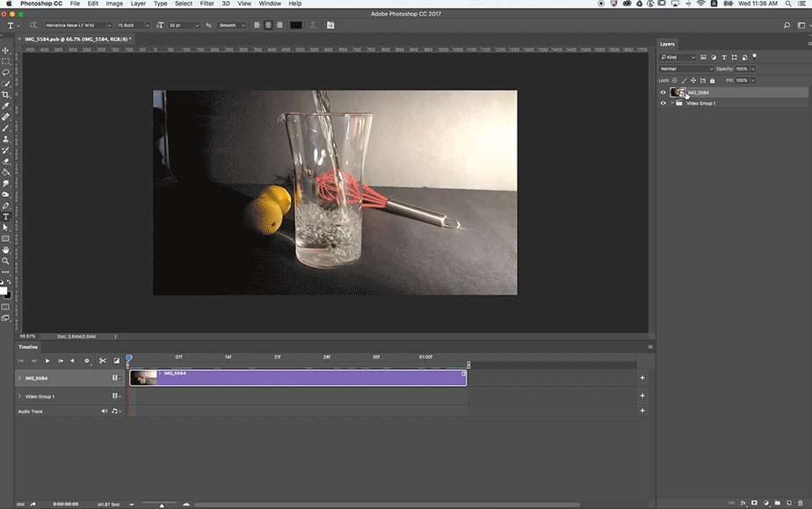The height and width of the screenshot is (509, 812).
Task: Open the Opacity slider dropdown
Action: 753,69
